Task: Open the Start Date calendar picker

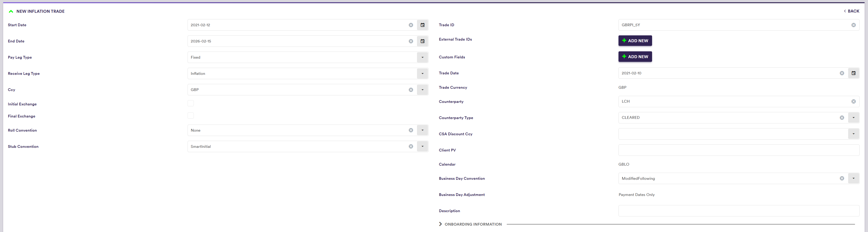Action: coord(422,25)
